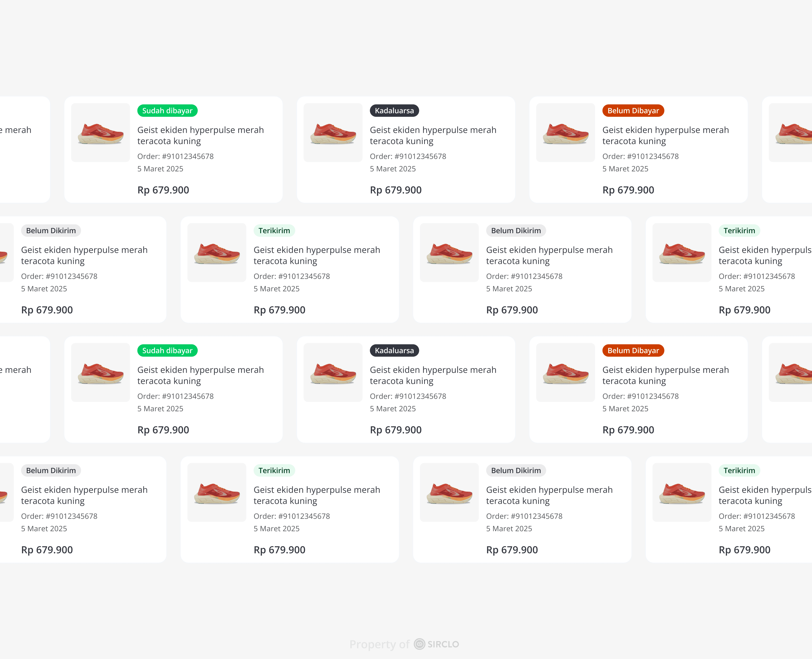The height and width of the screenshot is (659, 812).
Task: Click the third-row 'Sudah dibayar' green badge
Action: pyautogui.click(x=167, y=350)
